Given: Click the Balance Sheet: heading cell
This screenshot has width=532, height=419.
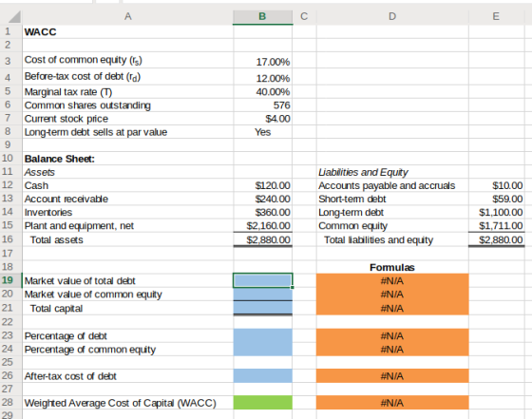Looking at the screenshot, I should pos(127,159).
